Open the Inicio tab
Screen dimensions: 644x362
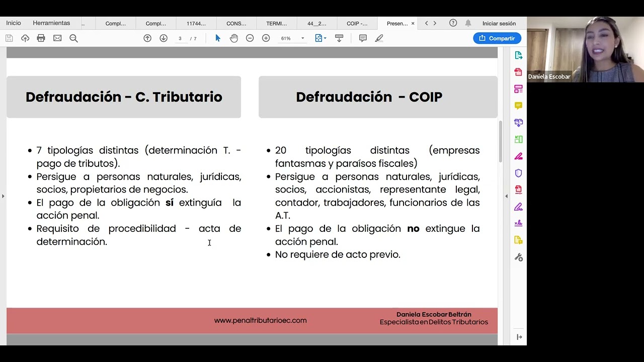[14, 23]
